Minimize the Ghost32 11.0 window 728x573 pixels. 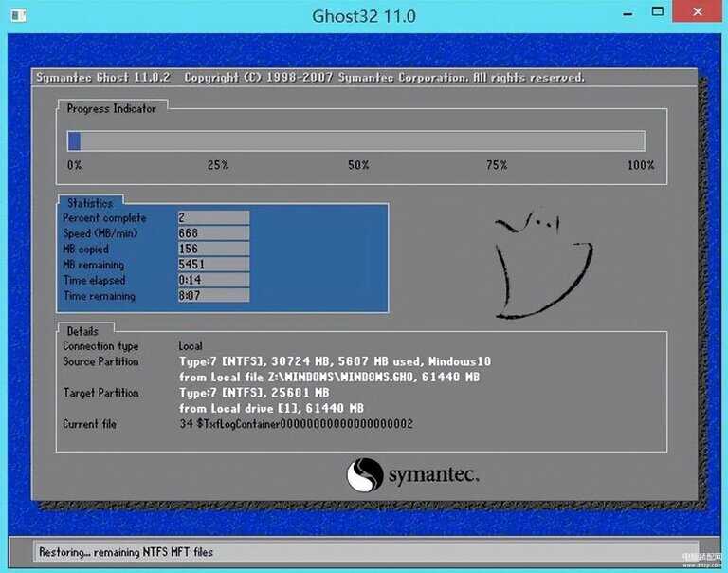click(627, 14)
